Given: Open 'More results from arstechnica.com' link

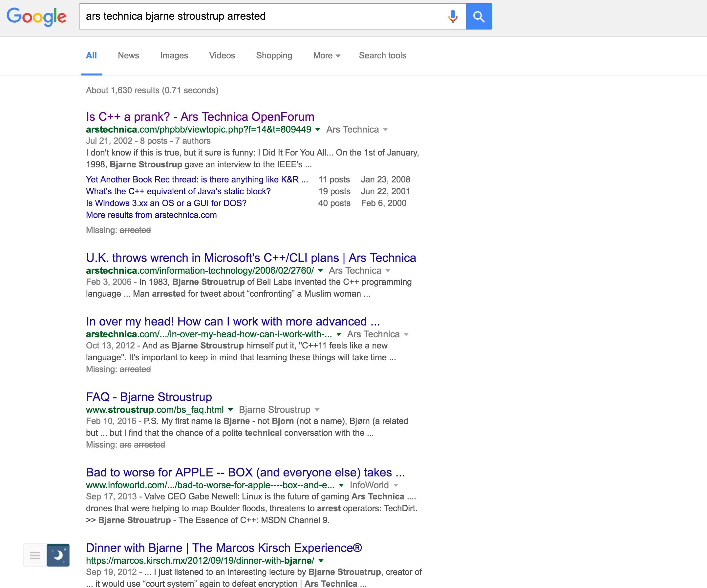Looking at the screenshot, I should click(x=151, y=215).
